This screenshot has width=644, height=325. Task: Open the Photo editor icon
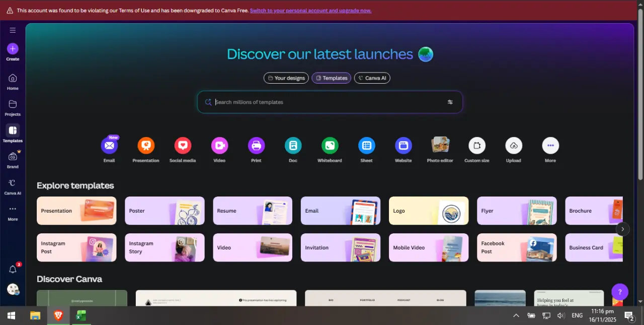tap(440, 145)
